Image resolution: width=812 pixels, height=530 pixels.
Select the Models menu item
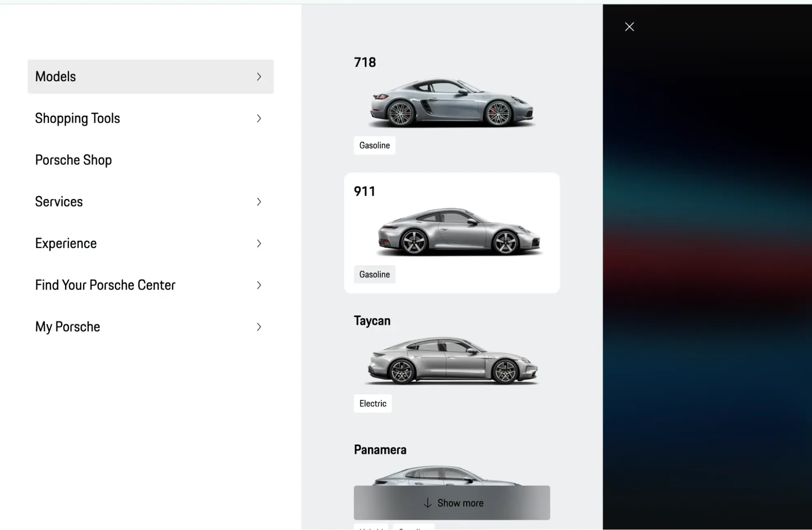coord(56,77)
